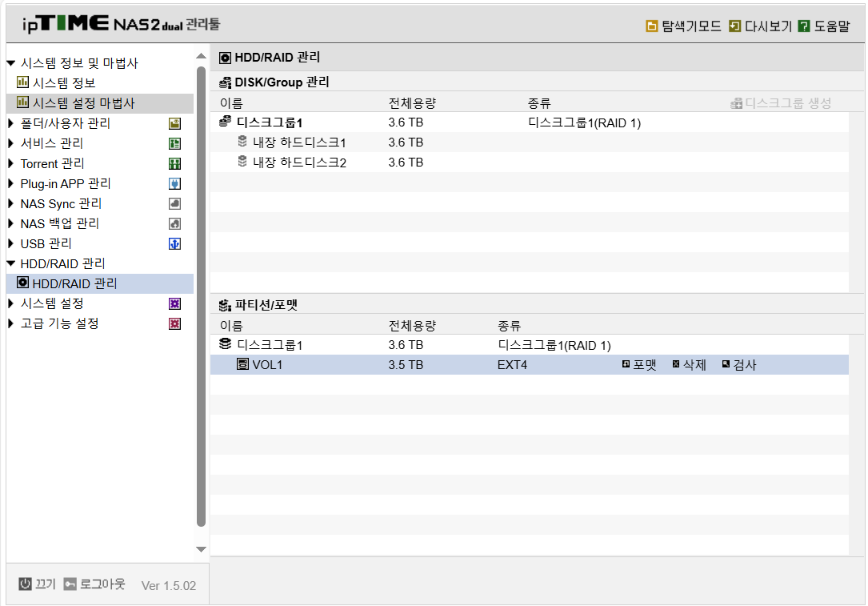
Task: Open the NAS Sync 관리 menu label
Action: (x=61, y=204)
